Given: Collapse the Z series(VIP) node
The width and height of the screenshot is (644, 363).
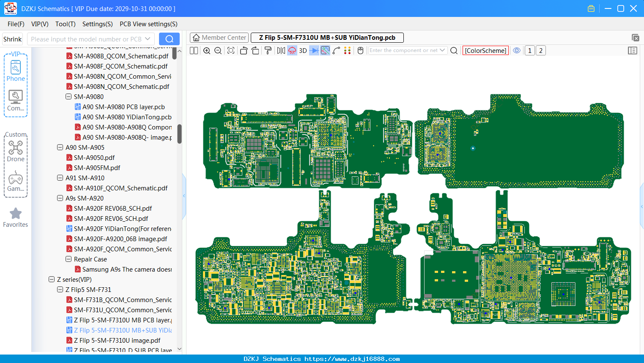Looking at the screenshot, I should tap(52, 279).
